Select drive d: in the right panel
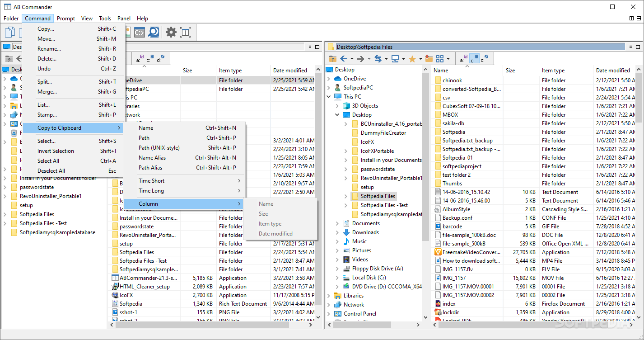644x340 pixels. pos(484,59)
